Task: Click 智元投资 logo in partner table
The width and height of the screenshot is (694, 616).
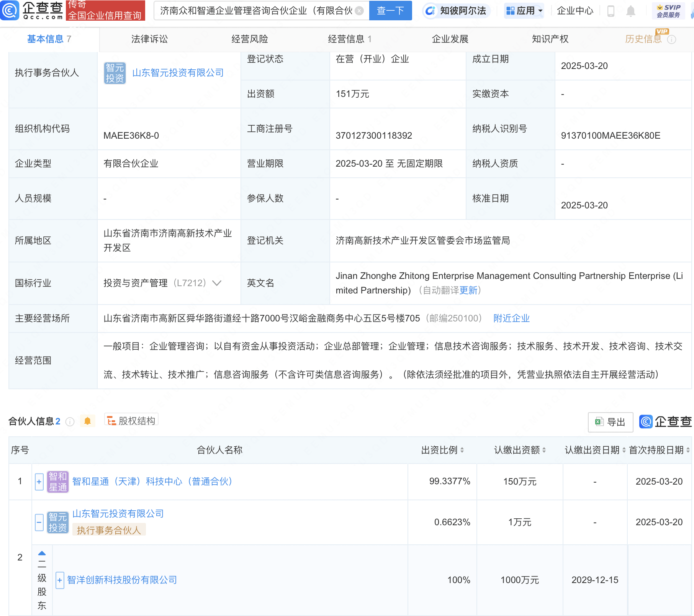Action: click(58, 523)
